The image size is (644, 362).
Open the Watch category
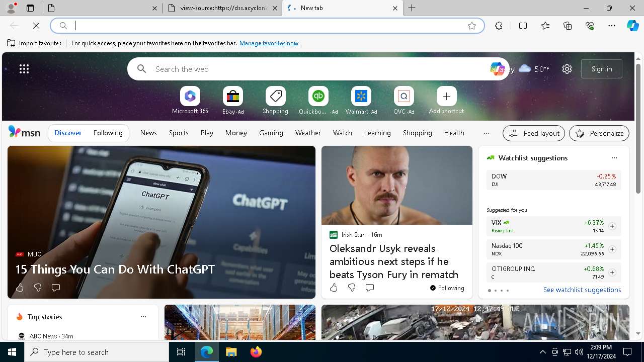(343, 133)
